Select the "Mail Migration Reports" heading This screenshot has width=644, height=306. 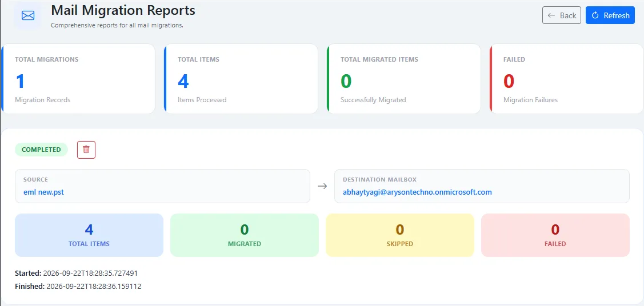pyautogui.click(x=123, y=10)
